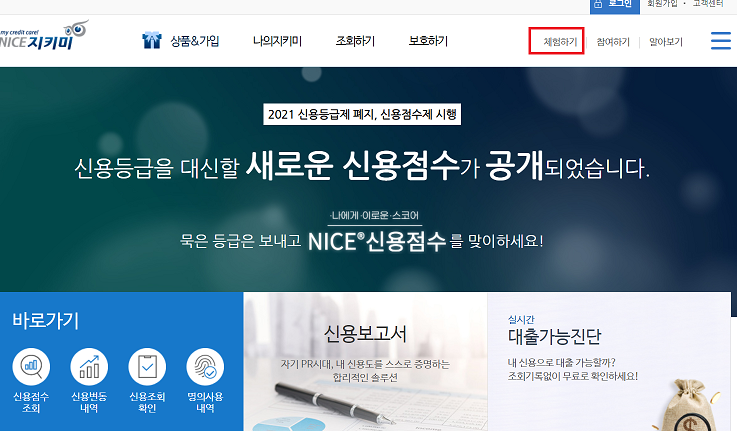737x431 pixels.
Task: Go to 회원가입 link
Action: pos(662,4)
